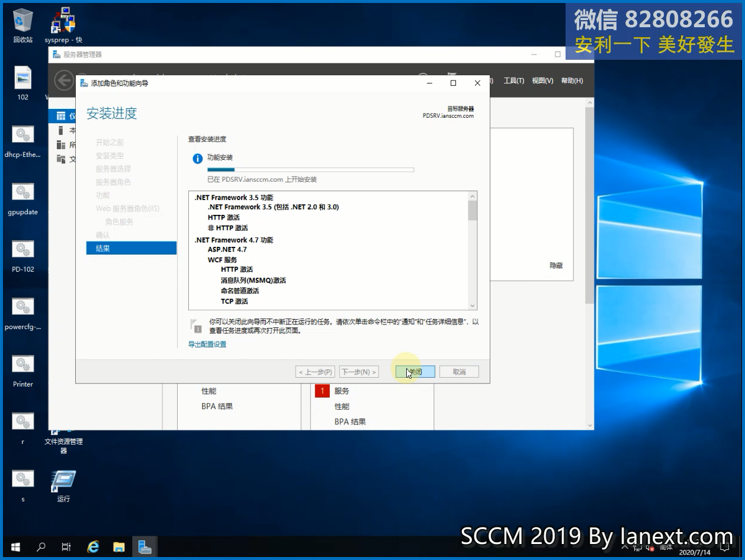Click the 确认 wizard step
Image resolution: width=745 pixels, height=560 pixels.
click(x=102, y=235)
